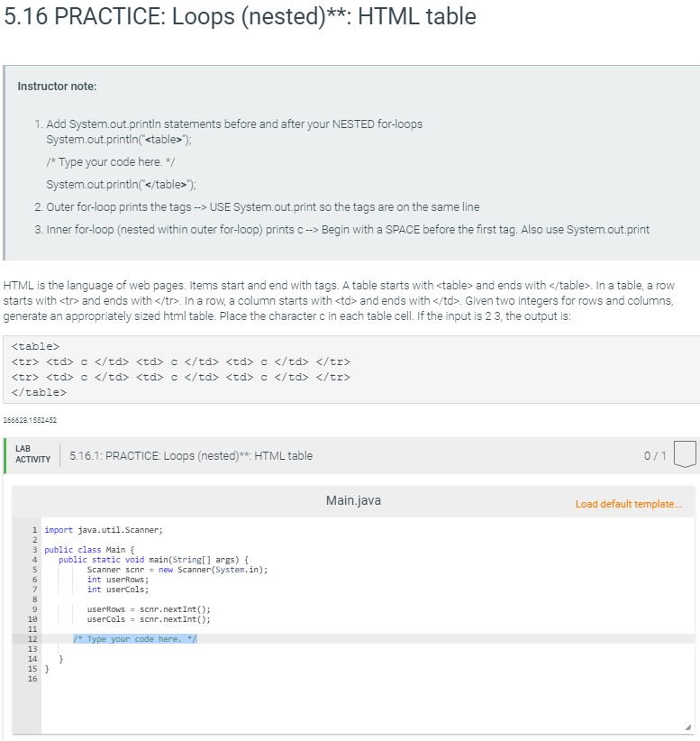Click the Load default template link

[x=628, y=504]
